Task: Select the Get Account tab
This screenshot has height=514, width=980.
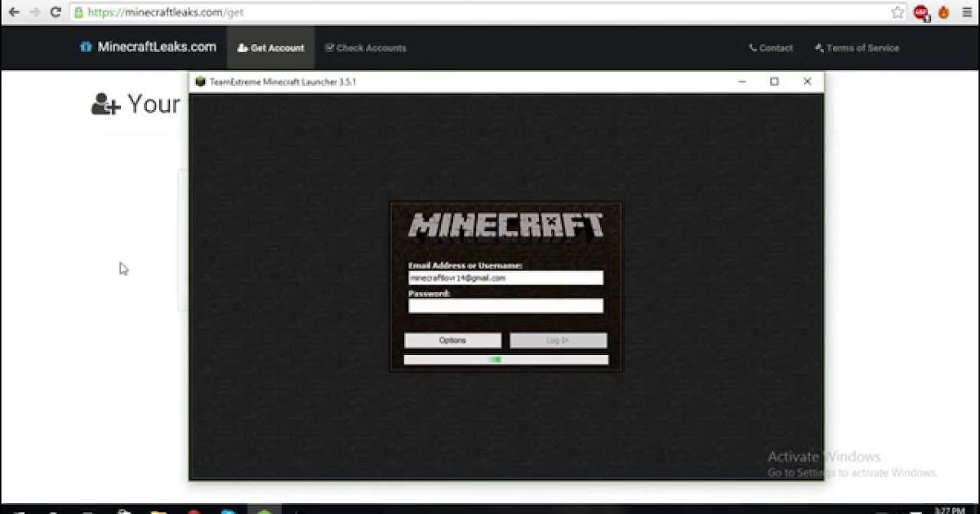Action: pos(270,47)
